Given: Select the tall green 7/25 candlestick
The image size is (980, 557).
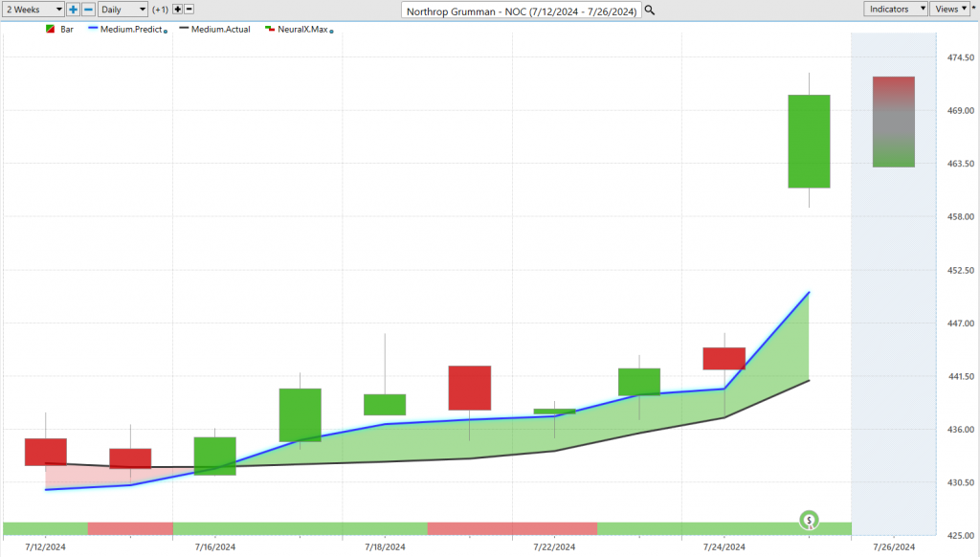Looking at the screenshot, I should coord(809,141).
